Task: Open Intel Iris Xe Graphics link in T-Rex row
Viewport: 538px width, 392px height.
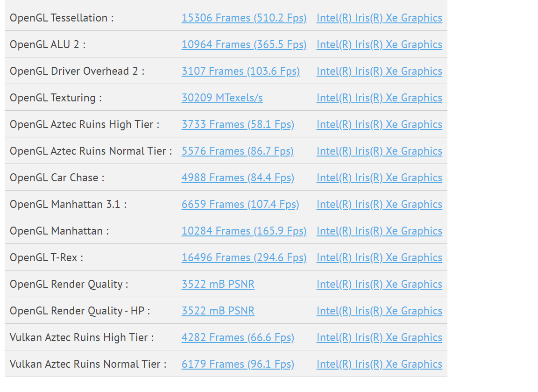Action: [x=379, y=257]
